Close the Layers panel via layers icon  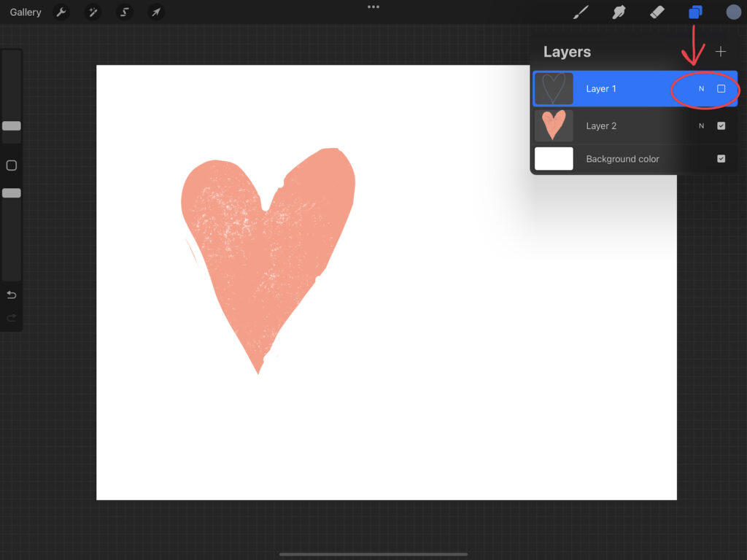[x=695, y=12]
